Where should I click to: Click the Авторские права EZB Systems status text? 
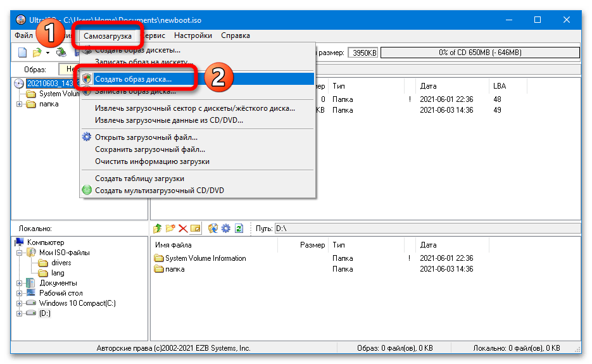tap(173, 348)
